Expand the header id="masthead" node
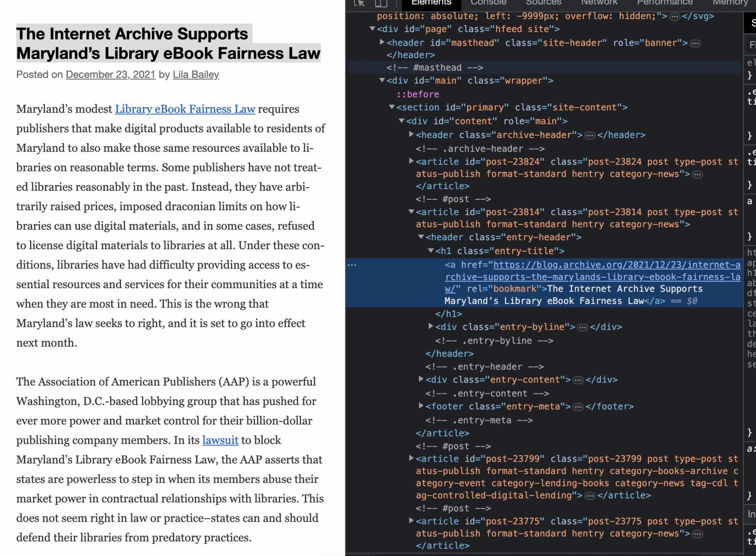The height and width of the screenshot is (556, 756). [x=382, y=42]
